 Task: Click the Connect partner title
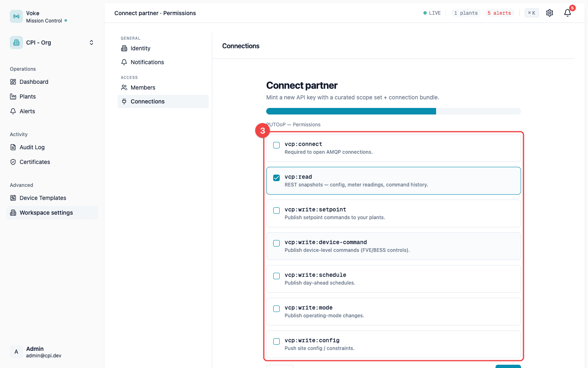point(302,85)
